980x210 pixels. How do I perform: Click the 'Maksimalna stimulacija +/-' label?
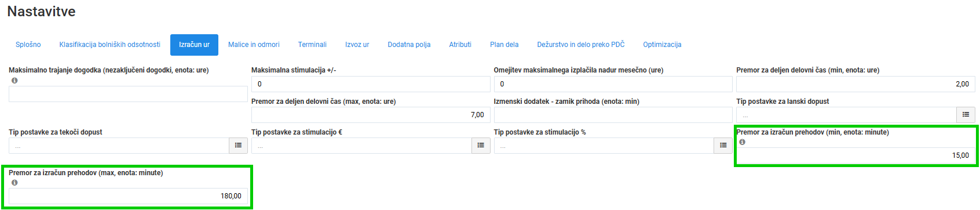[294, 70]
